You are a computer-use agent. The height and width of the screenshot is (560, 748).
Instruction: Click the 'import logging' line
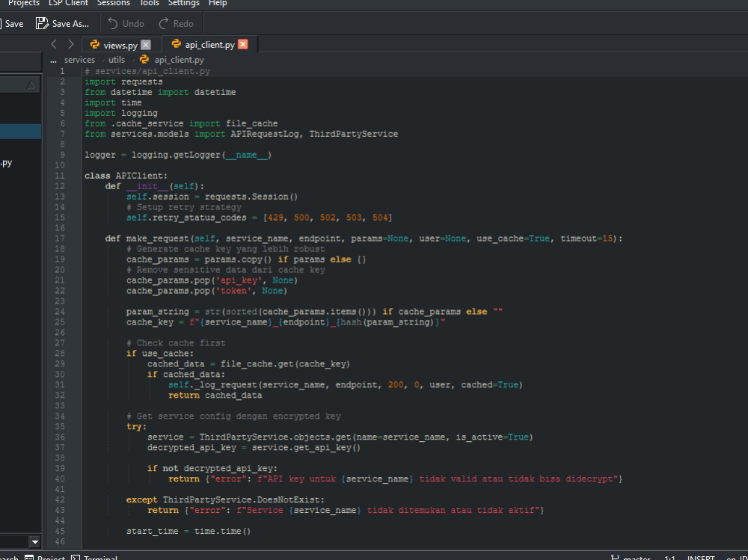tap(121, 113)
